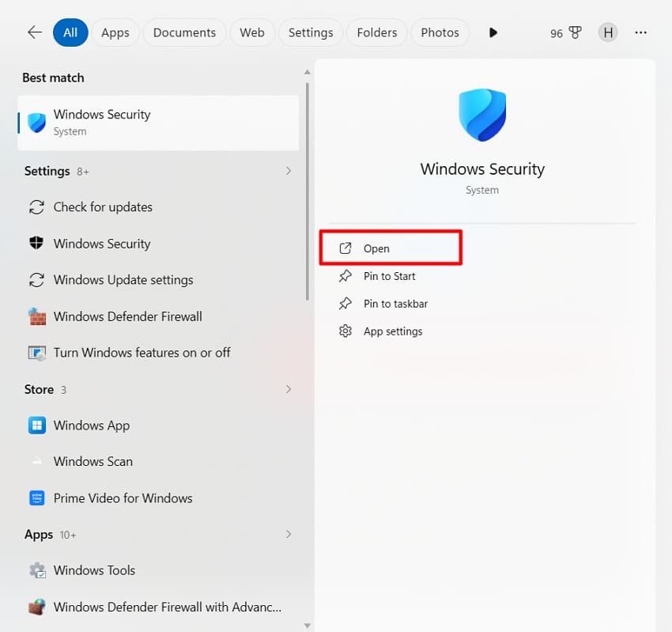This screenshot has width=672, height=632.
Task: Click the Windows App store icon
Action: click(x=37, y=426)
